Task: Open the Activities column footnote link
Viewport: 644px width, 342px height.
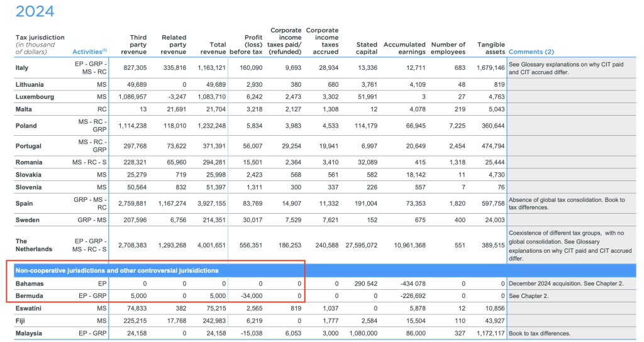Action: 90,52
